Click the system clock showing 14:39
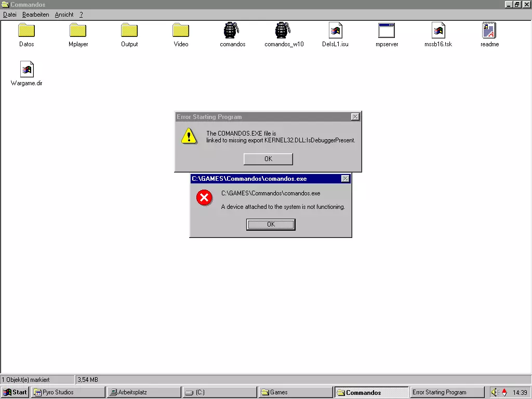The width and height of the screenshot is (532, 399). 520,392
